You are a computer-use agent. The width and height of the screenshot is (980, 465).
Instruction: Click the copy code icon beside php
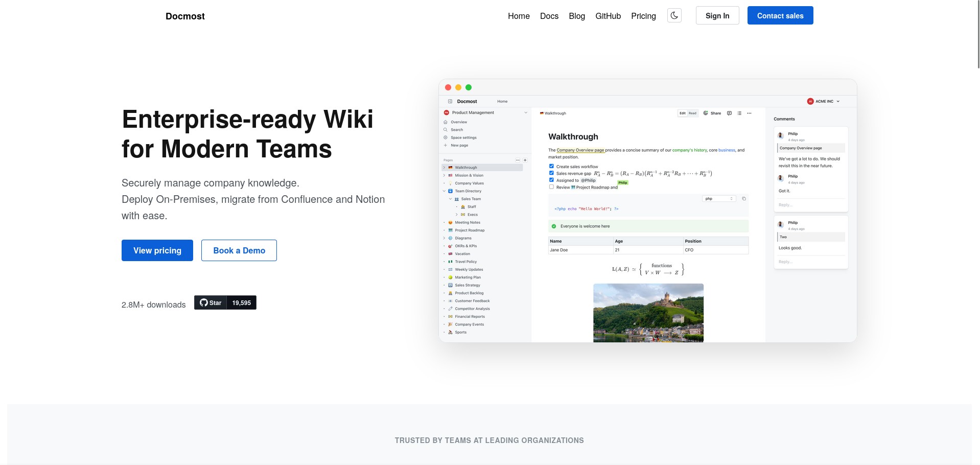744,199
